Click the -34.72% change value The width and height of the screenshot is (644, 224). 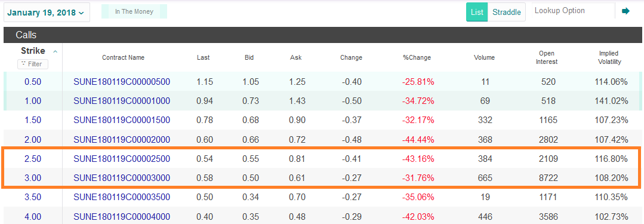418,101
